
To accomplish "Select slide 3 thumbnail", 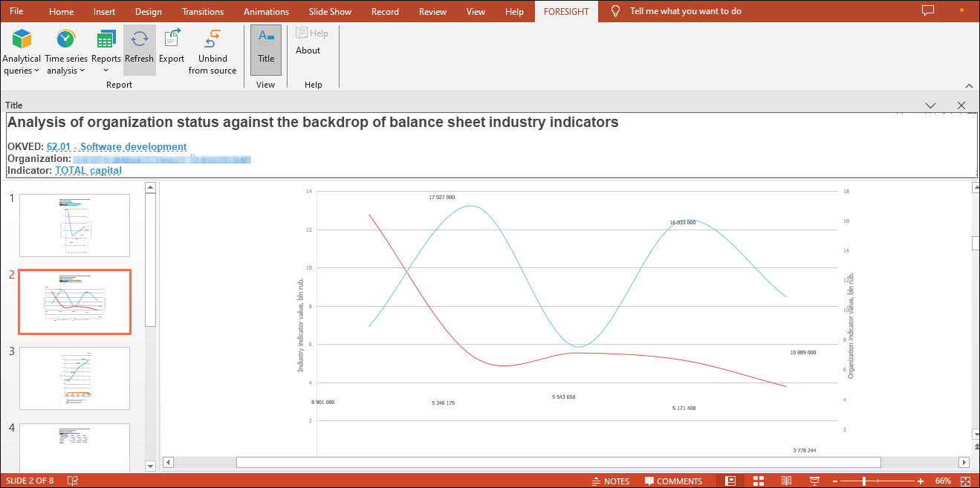I will click(74, 378).
